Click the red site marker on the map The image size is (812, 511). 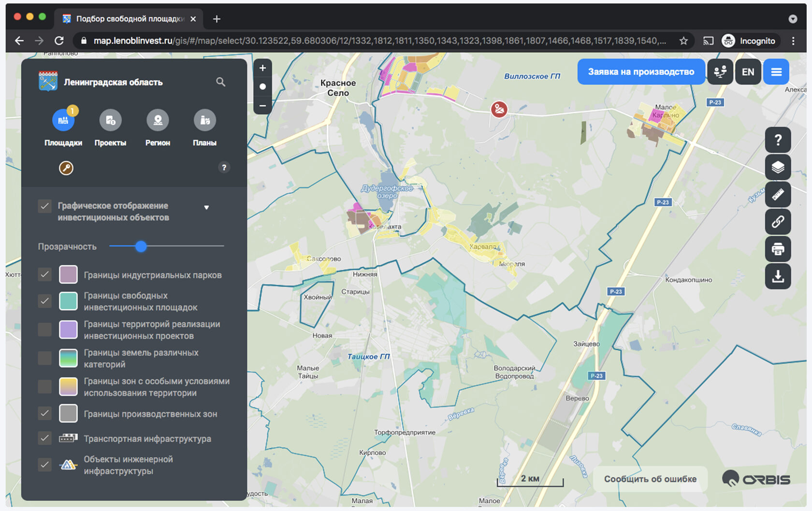499,110
